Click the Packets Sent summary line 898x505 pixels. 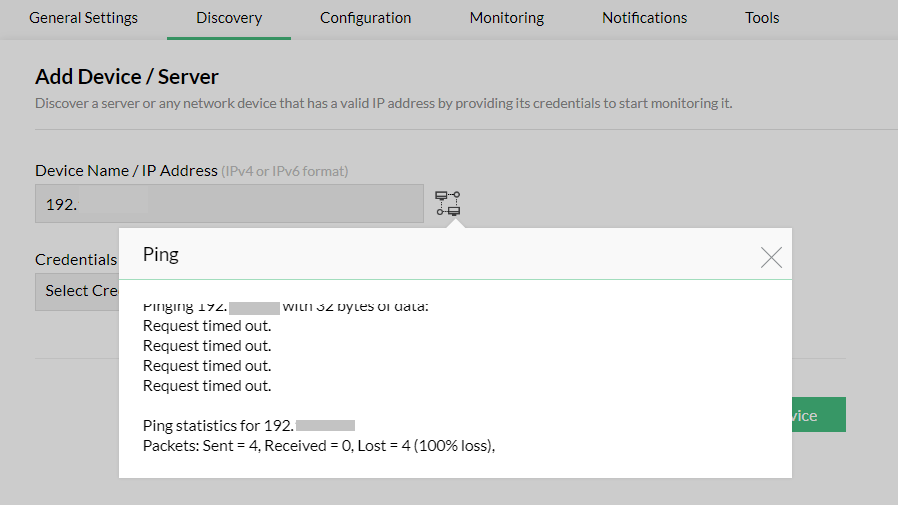319,446
